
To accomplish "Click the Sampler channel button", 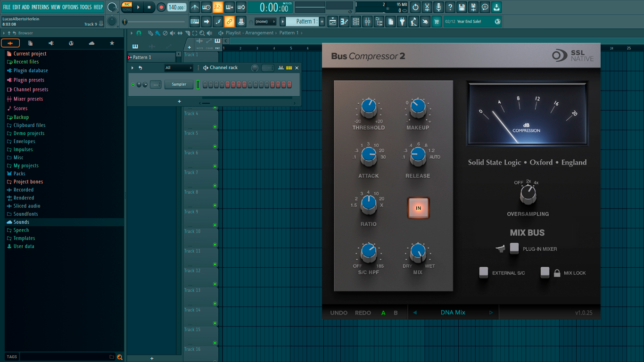I will click(x=179, y=84).
